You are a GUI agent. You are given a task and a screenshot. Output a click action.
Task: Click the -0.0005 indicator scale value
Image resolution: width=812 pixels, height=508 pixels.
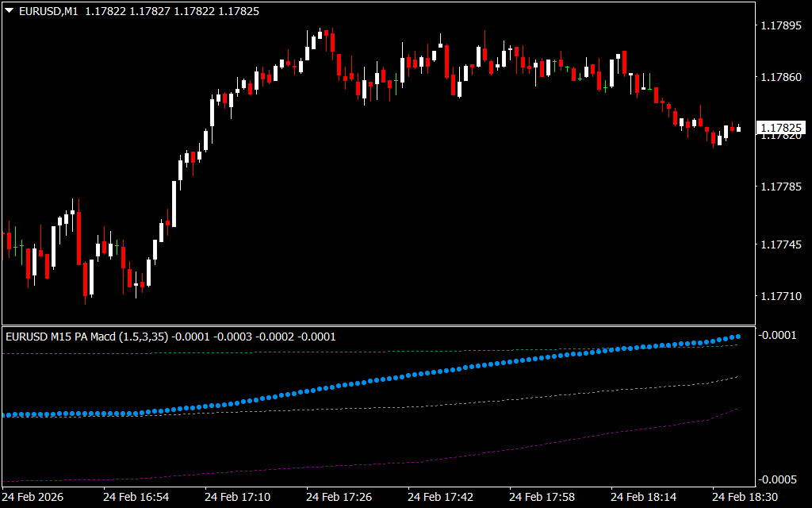coord(779,479)
